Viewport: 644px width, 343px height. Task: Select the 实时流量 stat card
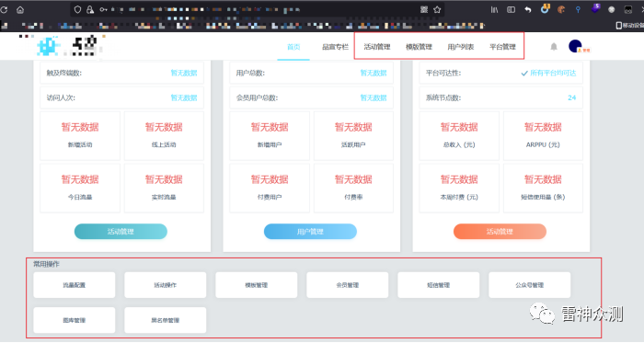[164, 188]
